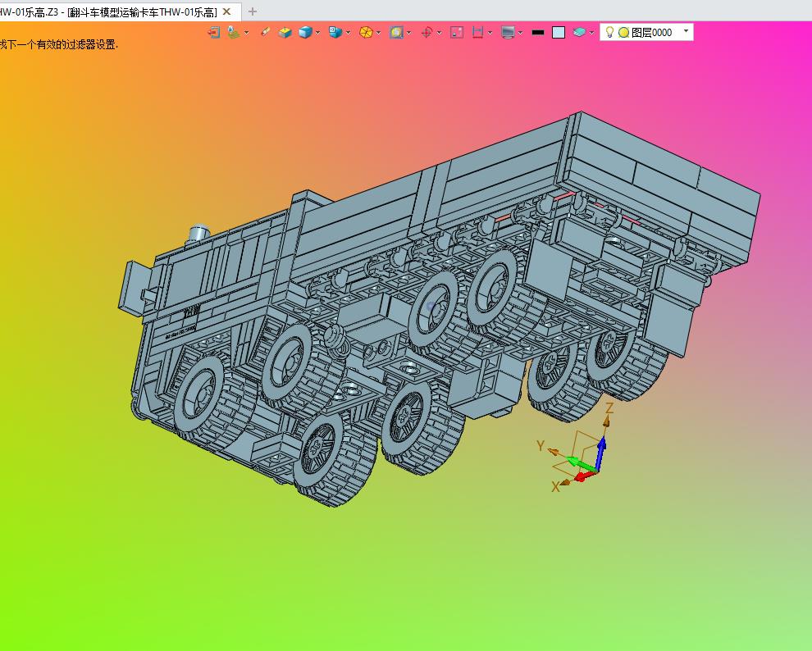The height and width of the screenshot is (651, 812).
Task: Expand the blue cube view dropdown arrow
Action: [317, 33]
